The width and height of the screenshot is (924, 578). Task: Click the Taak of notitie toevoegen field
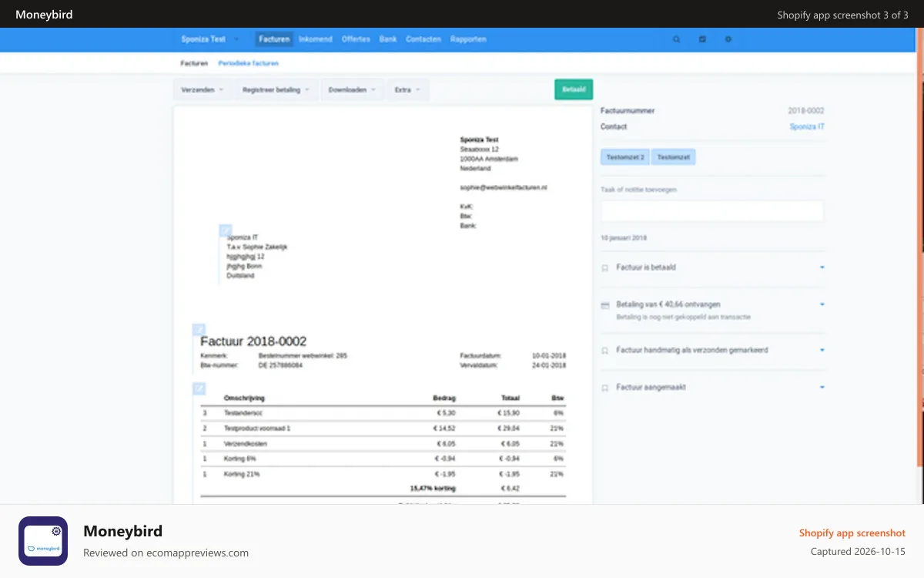[712, 211]
